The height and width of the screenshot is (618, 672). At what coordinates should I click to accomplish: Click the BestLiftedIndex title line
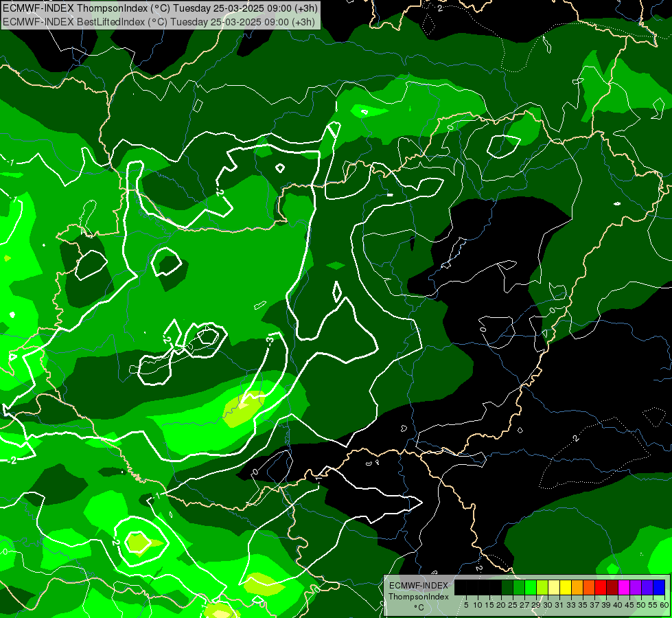coord(159,22)
